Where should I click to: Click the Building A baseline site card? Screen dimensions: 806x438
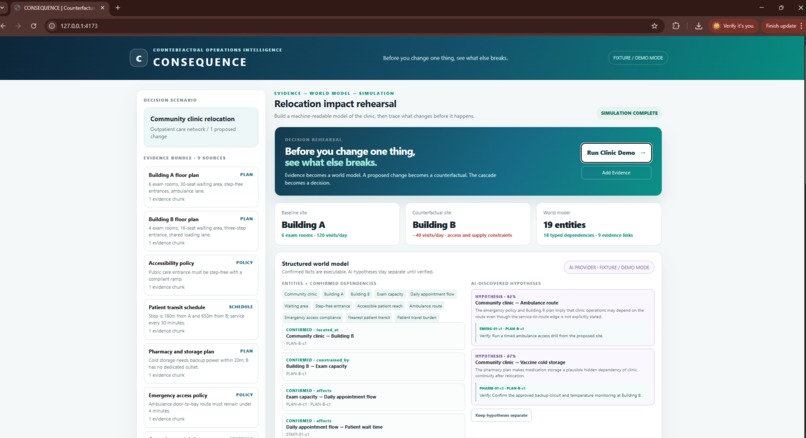[x=337, y=224]
